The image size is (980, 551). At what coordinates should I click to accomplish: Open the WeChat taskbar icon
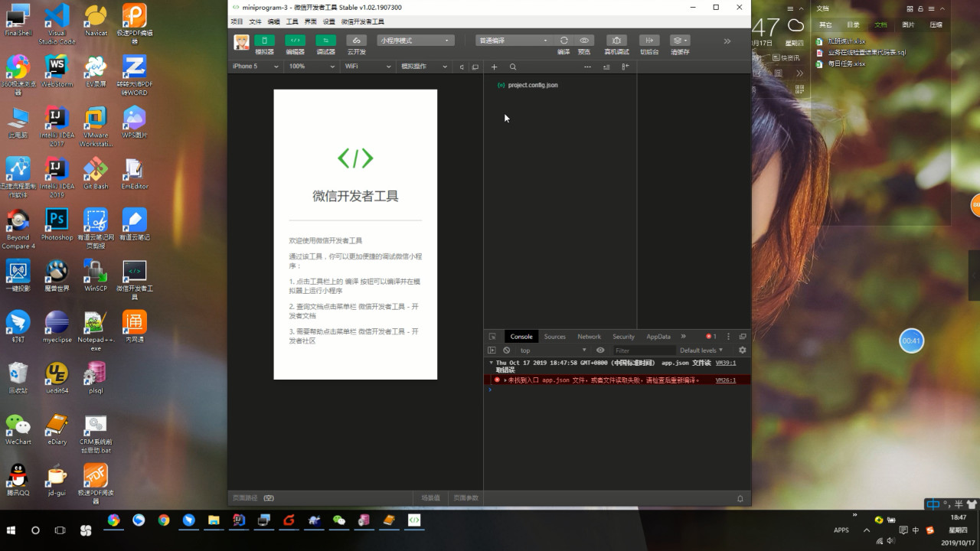[339, 520]
